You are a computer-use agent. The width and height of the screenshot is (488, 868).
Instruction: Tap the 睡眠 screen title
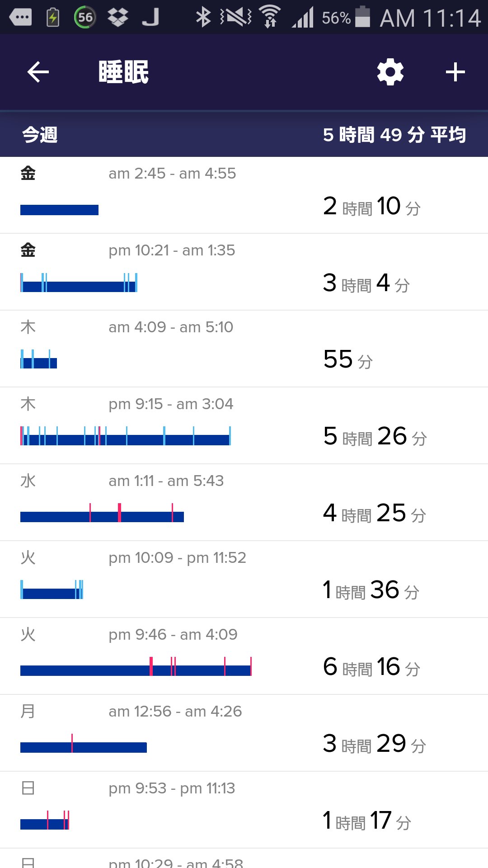[123, 72]
